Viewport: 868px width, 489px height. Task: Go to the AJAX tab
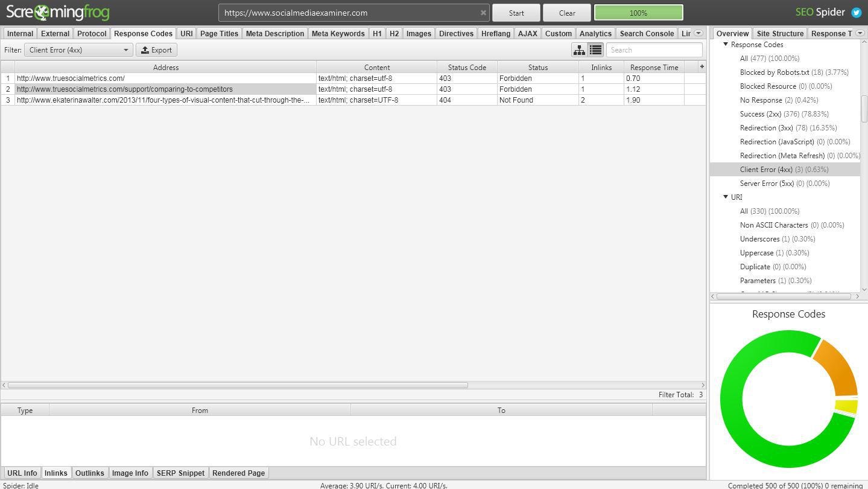pos(528,34)
